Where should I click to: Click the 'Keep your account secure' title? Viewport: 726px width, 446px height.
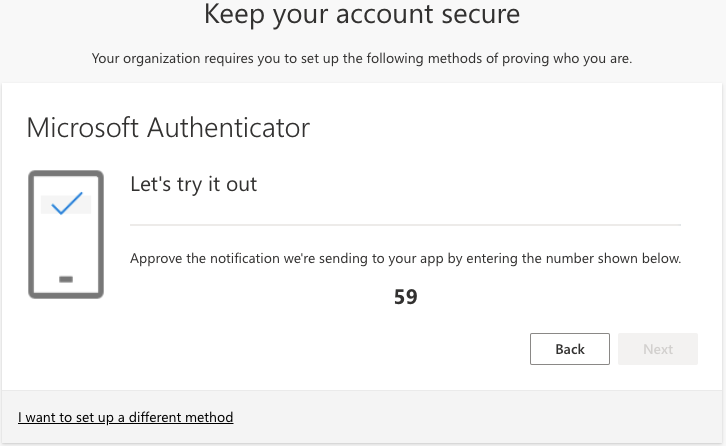pyautogui.click(x=362, y=15)
